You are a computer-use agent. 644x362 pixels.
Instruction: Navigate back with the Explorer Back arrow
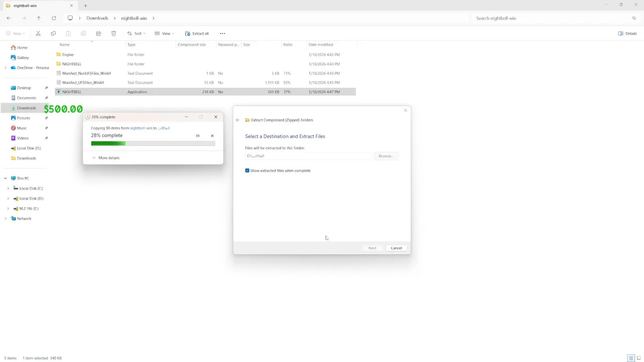pos(9,18)
